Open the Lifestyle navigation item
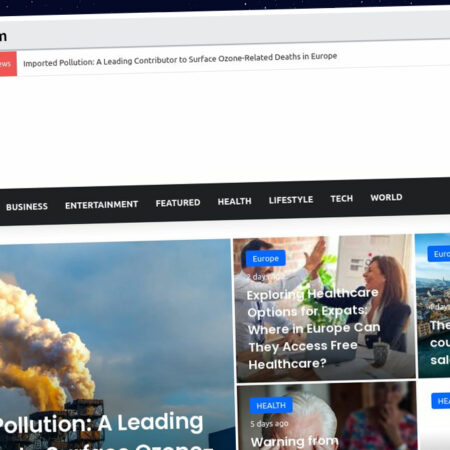450x450 pixels. (291, 200)
